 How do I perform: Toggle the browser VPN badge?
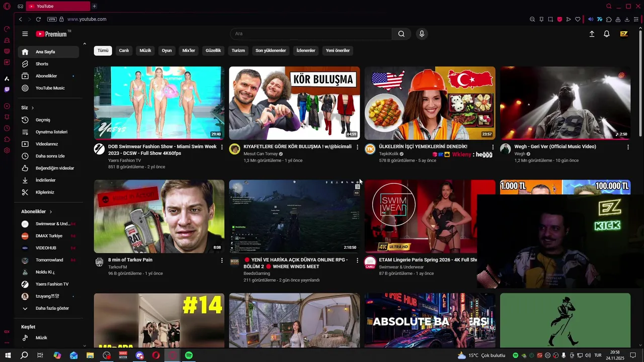pos(52,19)
